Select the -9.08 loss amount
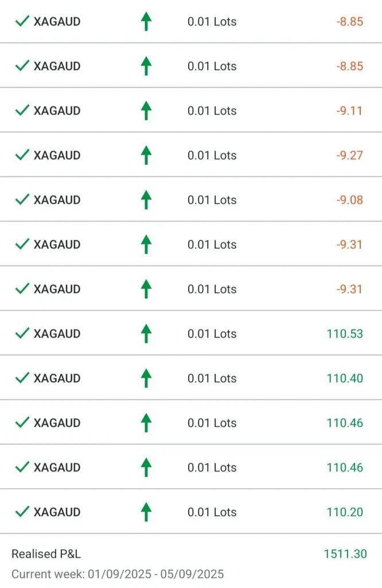 point(349,200)
